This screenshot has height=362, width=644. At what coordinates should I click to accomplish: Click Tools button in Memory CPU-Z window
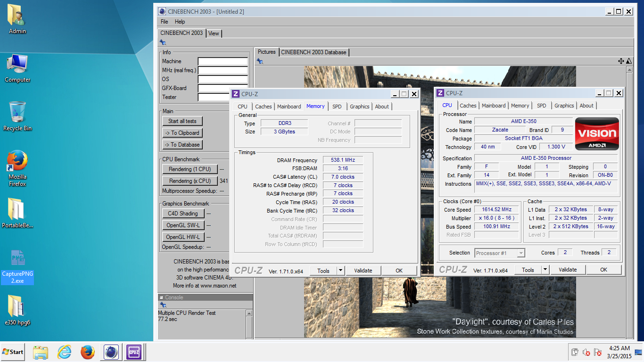pos(323,271)
